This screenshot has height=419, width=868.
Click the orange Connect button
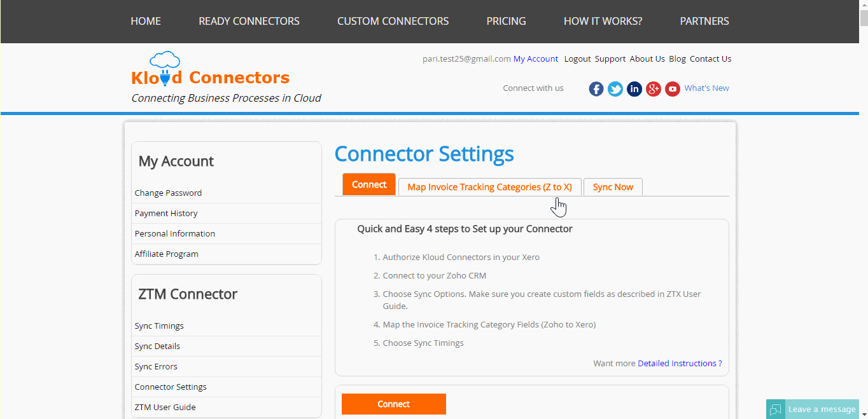pyautogui.click(x=394, y=404)
